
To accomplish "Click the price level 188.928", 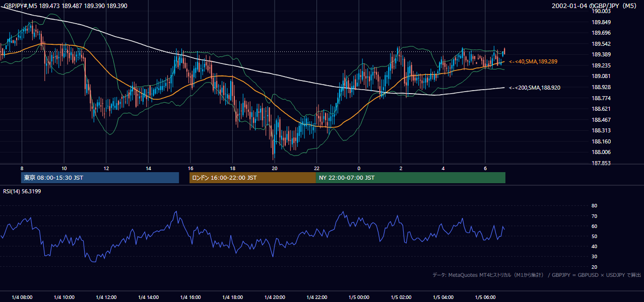I will [602, 87].
